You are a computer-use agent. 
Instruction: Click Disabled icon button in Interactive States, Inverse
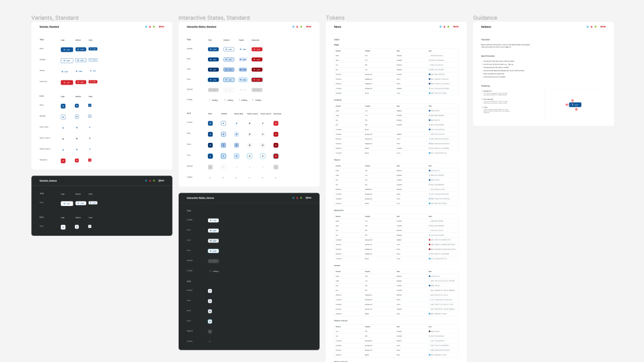click(x=210, y=332)
